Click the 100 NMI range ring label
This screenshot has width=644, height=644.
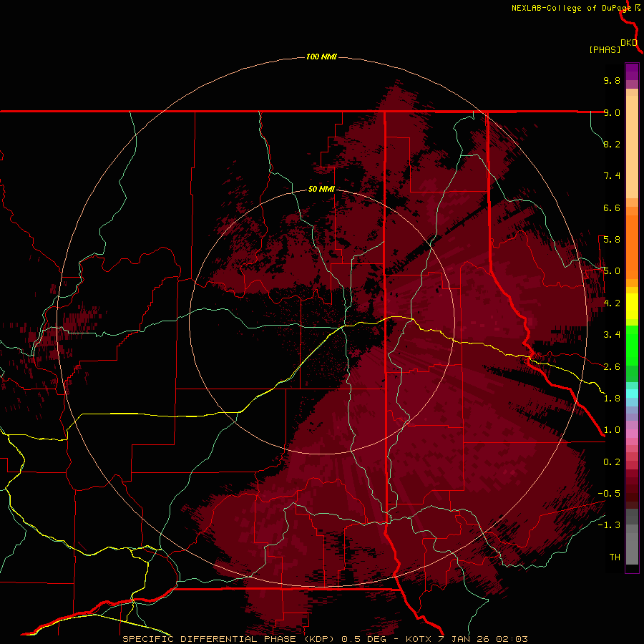321,57
